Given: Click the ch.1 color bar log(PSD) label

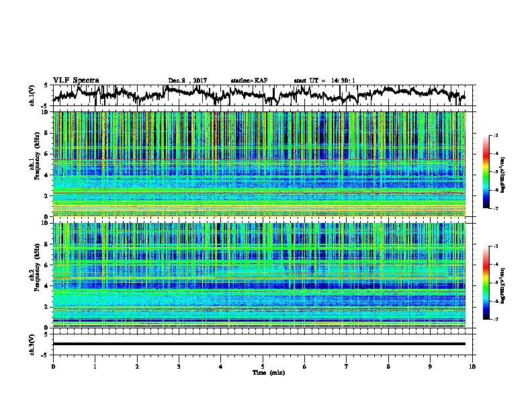Looking at the screenshot, I should tap(503, 175).
